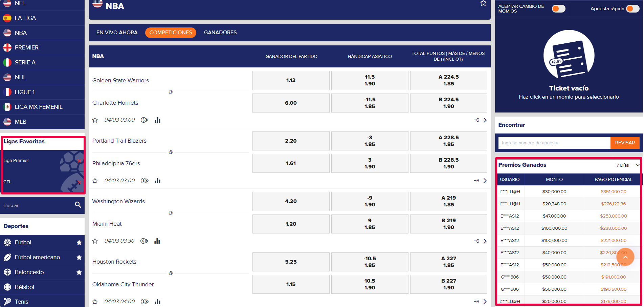Remove CFL from favorite leagues
Screen dimensions: 644x307
(x=79, y=183)
